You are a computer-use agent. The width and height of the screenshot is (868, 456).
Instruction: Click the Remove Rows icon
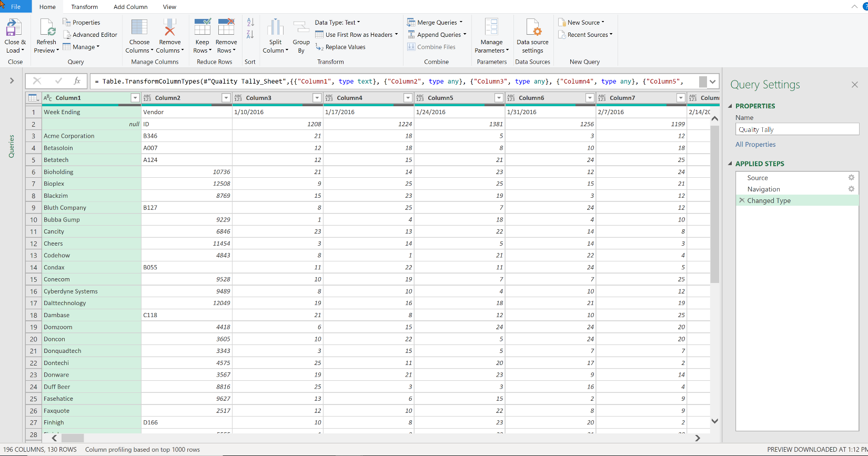point(226,27)
